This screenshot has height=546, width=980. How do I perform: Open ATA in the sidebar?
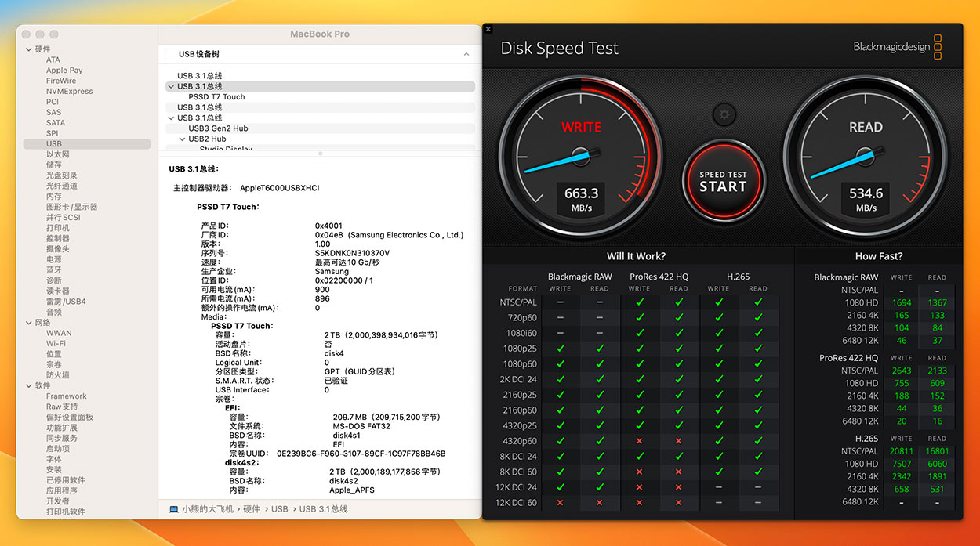(x=53, y=60)
